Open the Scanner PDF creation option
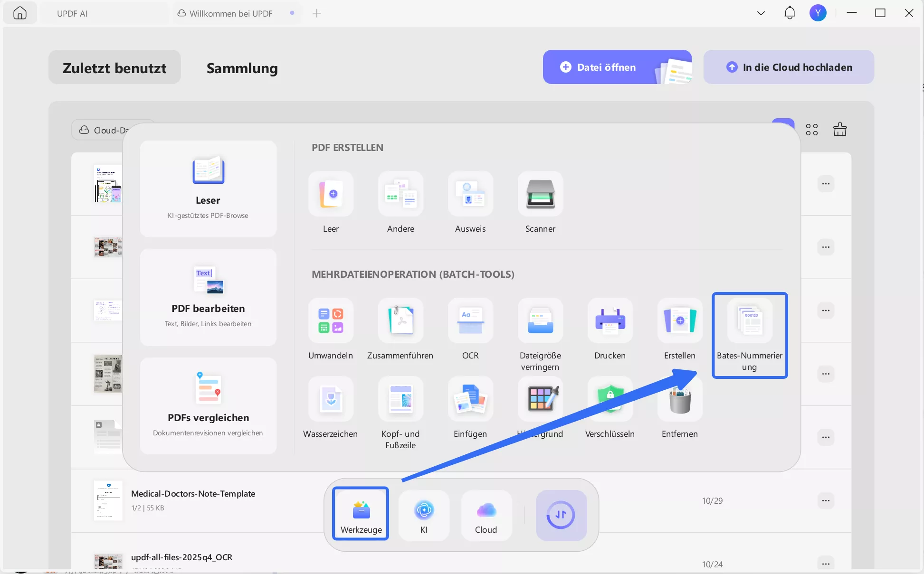The height and width of the screenshot is (574, 924). tap(540, 194)
